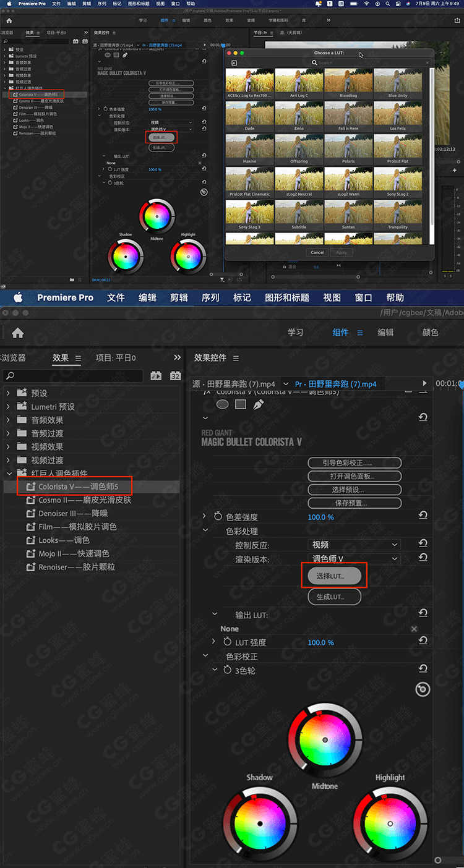The height and width of the screenshot is (868, 464).
Task: Expand the LUT 强度 parameter in the enlarged view
Action: (215, 642)
